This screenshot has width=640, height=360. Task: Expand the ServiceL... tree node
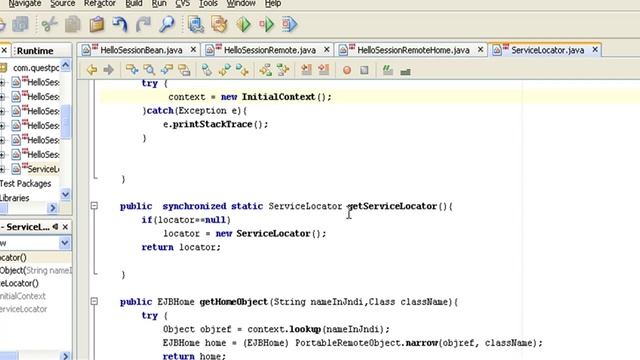pos(2,169)
